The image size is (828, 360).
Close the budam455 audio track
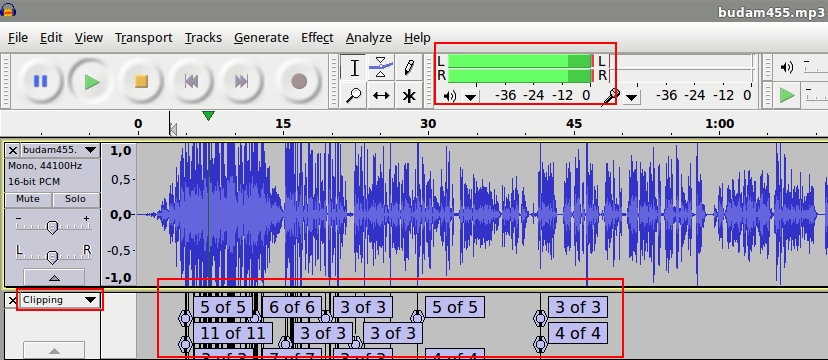click(13, 150)
